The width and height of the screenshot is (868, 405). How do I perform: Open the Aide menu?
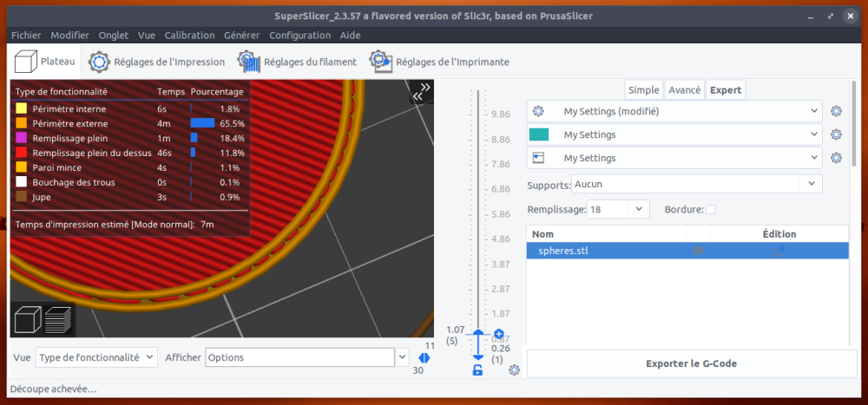pos(351,36)
